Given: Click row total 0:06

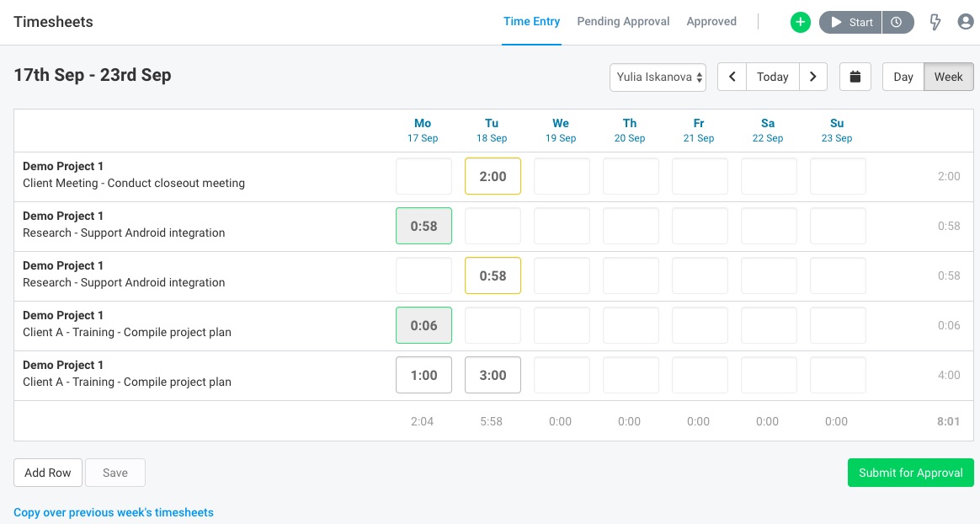Looking at the screenshot, I should (x=949, y=325).
